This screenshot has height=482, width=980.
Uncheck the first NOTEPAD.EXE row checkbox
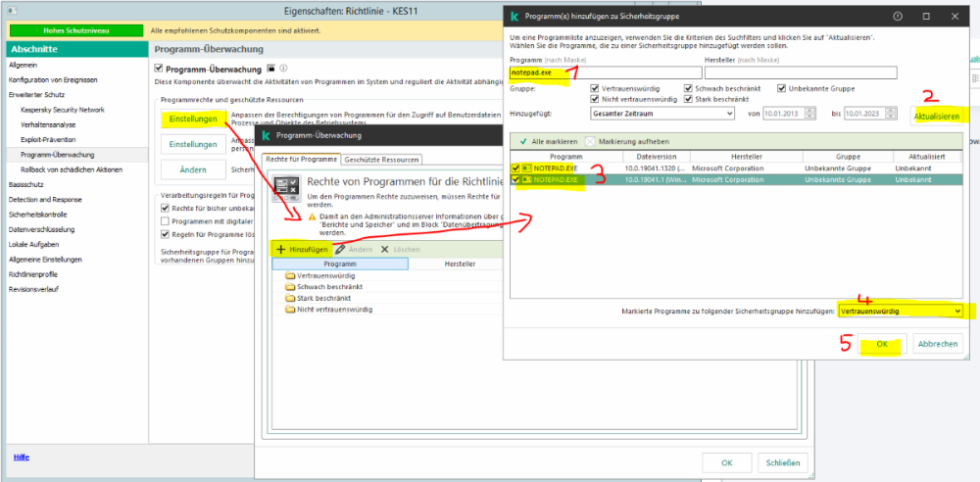pos(515,169)
